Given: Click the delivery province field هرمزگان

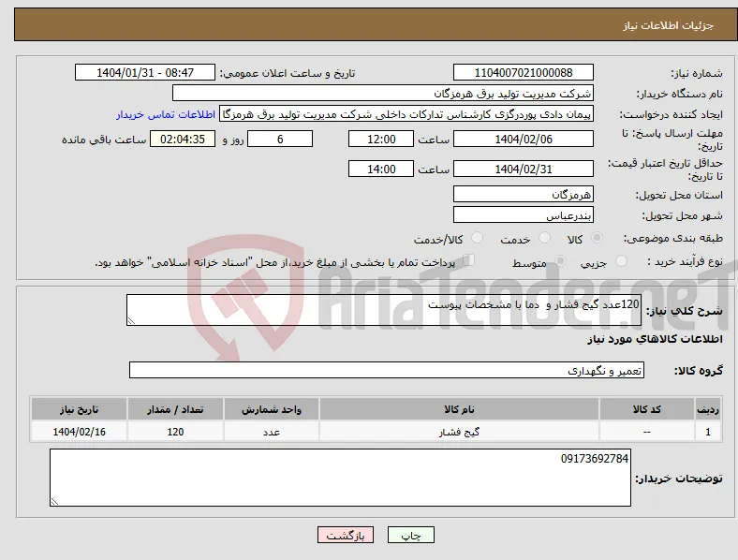Looking at the screenshot, I should pos(523,195).
